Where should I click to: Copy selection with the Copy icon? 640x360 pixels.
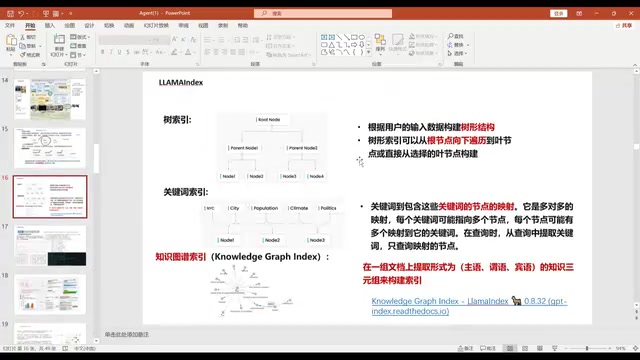23,46
